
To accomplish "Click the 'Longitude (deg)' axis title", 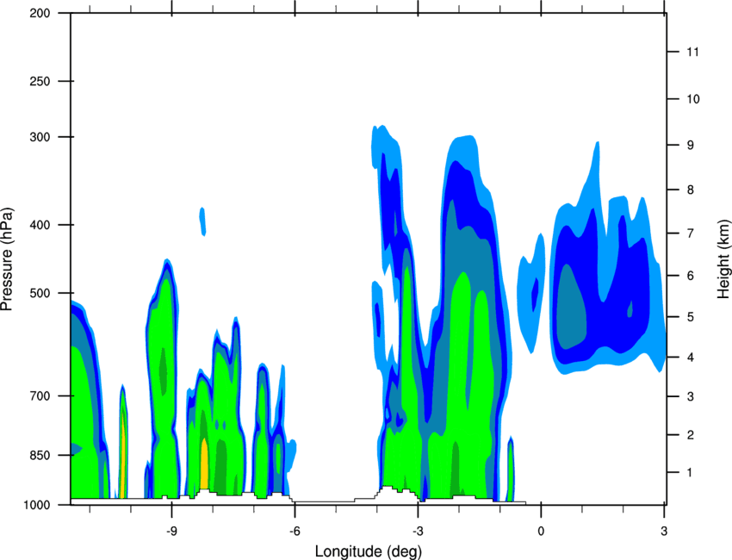I will point(369,551).
